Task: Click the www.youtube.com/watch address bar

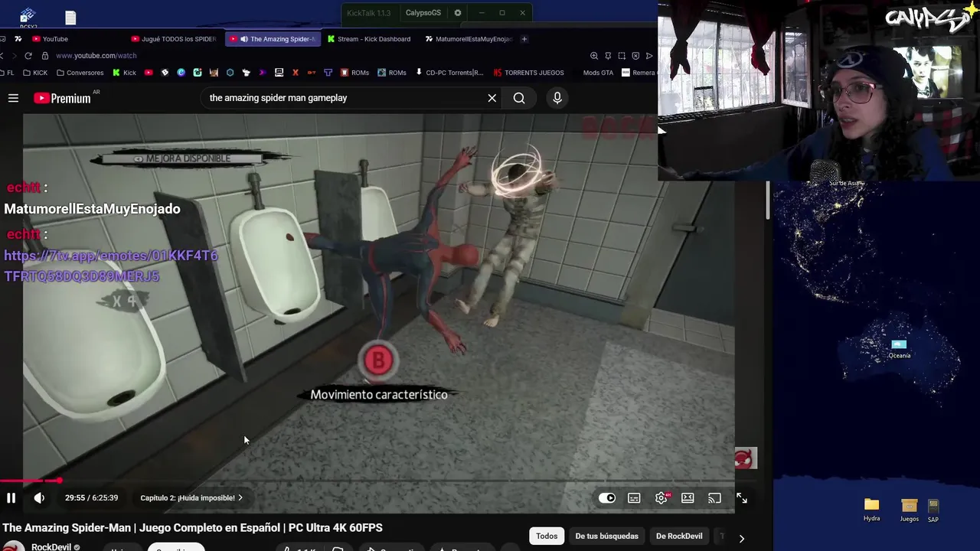Action: pos(96,56)
